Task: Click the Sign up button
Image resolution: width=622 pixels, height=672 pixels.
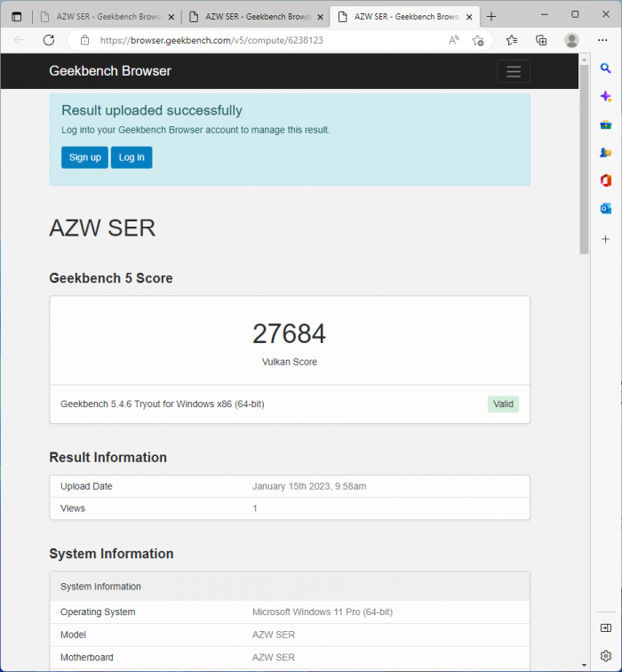Action: 84,157
